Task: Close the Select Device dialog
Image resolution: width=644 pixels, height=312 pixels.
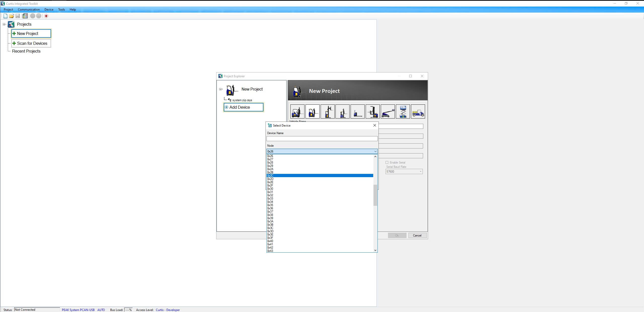Action: 374,125
